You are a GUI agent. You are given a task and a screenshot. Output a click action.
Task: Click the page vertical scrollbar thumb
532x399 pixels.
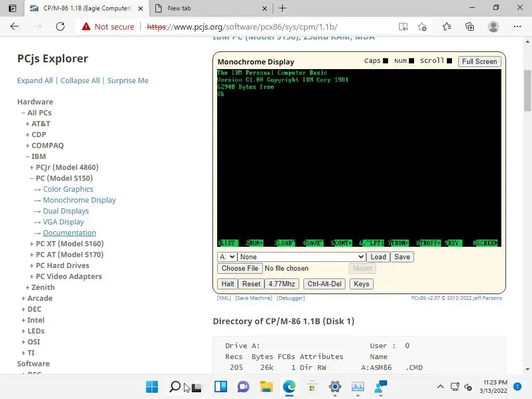[527, 90]
